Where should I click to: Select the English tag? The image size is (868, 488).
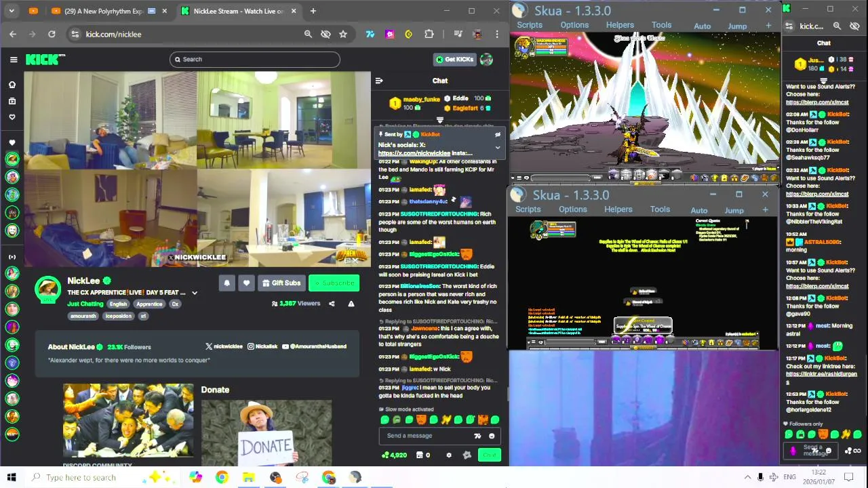pos(118,304)
